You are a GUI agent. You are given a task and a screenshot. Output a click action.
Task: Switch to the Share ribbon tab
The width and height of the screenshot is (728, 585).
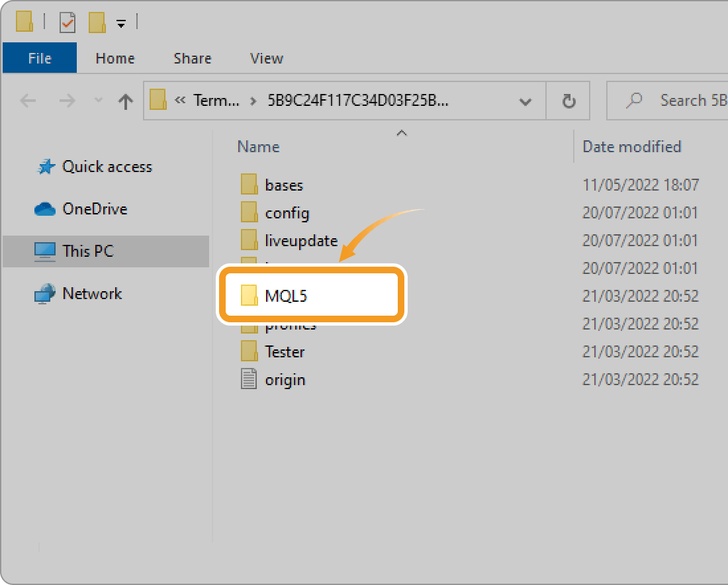pos(192,58)
